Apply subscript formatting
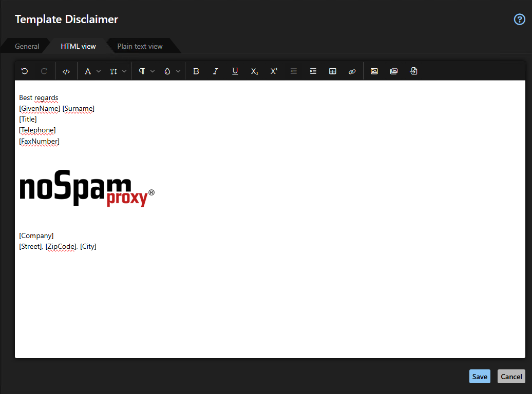 255,71
